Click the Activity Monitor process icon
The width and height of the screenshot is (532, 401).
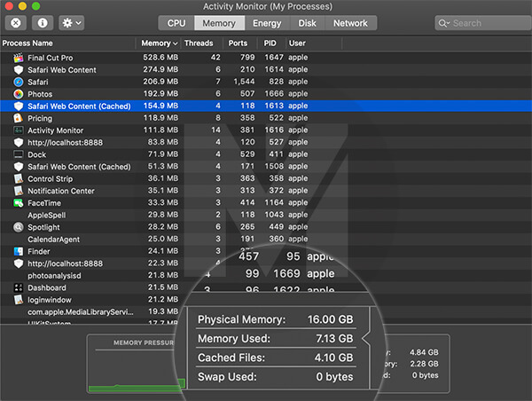pyautogui.click(x=19, y=130)
